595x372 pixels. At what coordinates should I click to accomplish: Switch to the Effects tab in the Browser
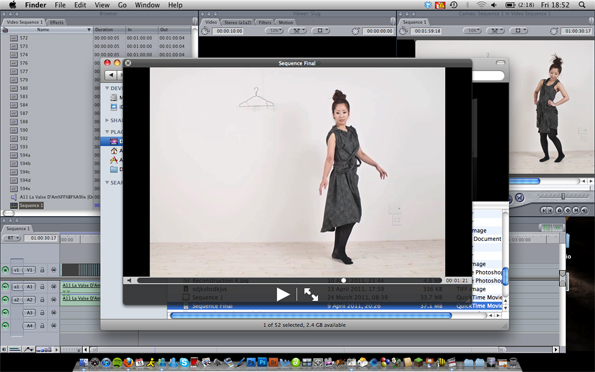click(x=57, y=22)
